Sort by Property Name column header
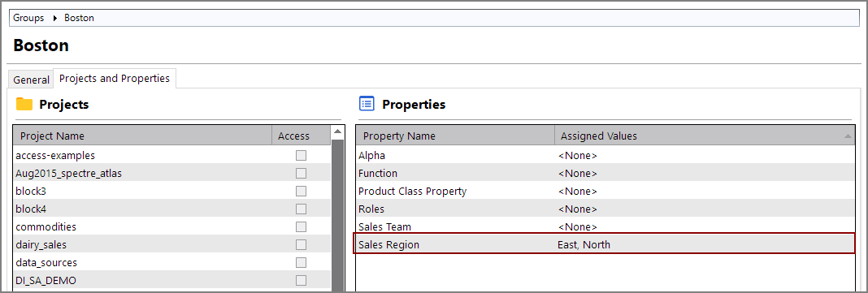868x293 pixels. coord(456,136)
